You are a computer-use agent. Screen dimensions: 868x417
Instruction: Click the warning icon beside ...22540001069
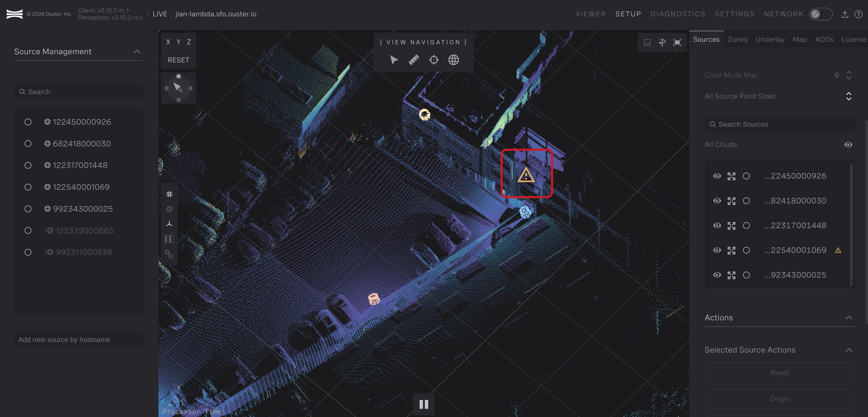838,250
